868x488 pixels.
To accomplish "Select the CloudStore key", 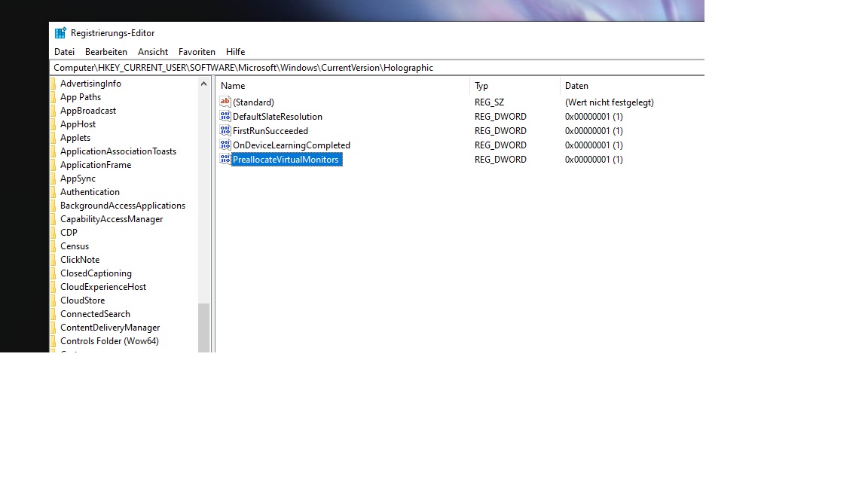I will (82, 300).
